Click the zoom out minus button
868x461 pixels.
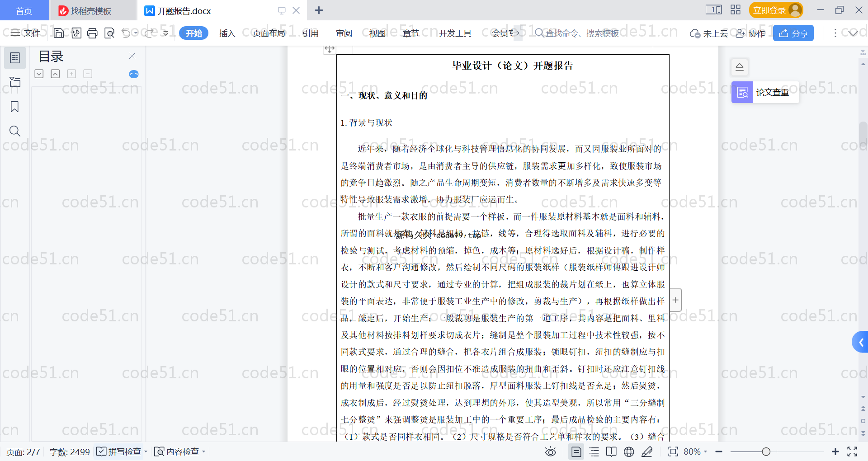[719, 452]
